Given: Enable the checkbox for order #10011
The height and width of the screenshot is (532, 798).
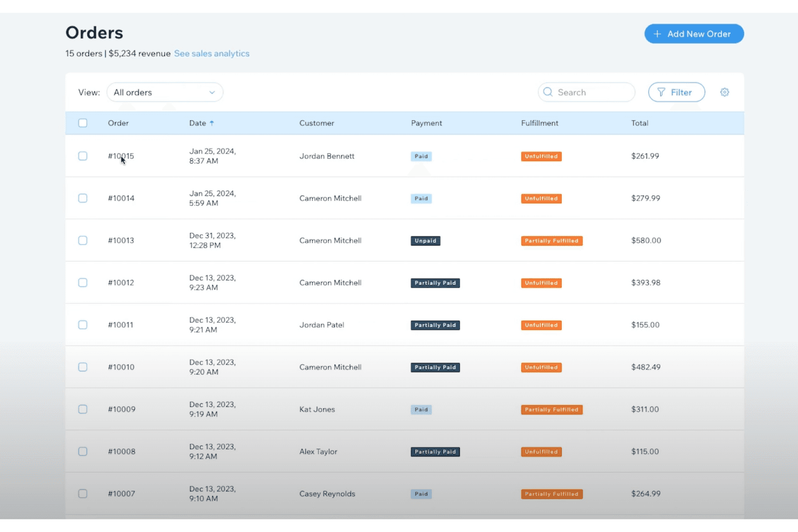Looking at the screenshot, I should 82,324.
